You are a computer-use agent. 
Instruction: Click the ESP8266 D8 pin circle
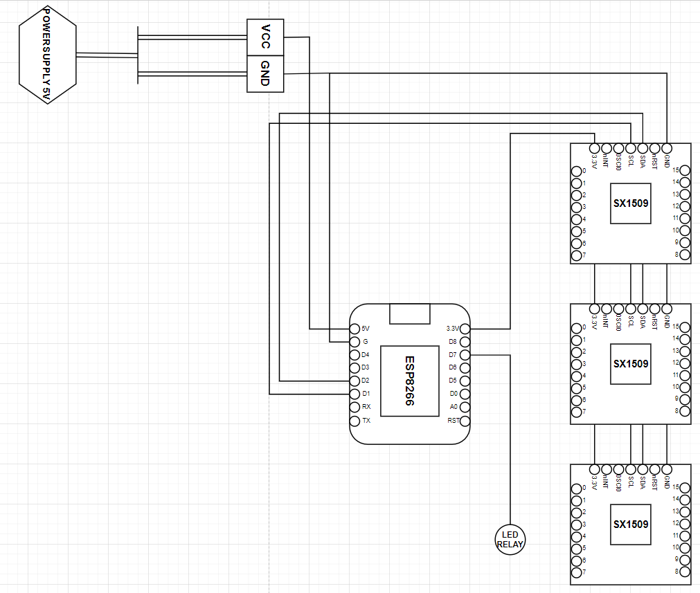pos(465,342)
